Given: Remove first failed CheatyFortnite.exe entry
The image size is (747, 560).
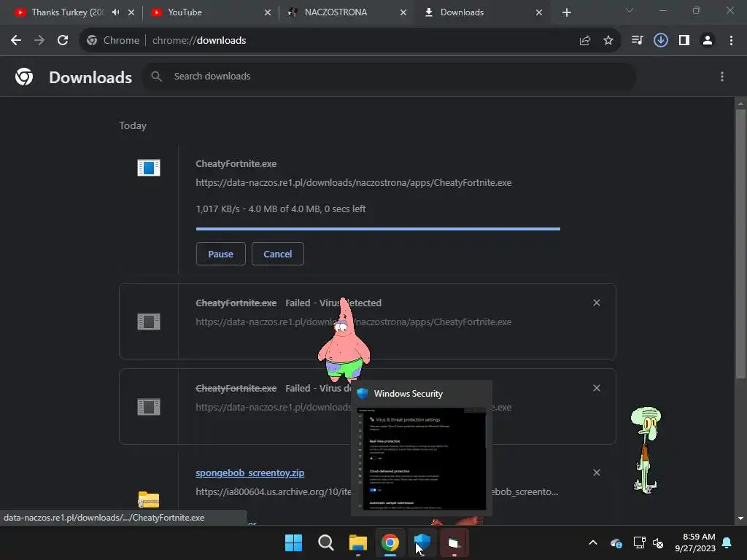Looking at the screenshot, I should coord(597,303).
